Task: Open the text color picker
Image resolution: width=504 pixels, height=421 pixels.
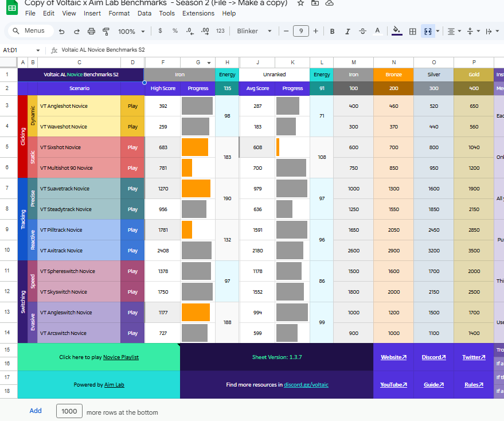Action: 378,31
